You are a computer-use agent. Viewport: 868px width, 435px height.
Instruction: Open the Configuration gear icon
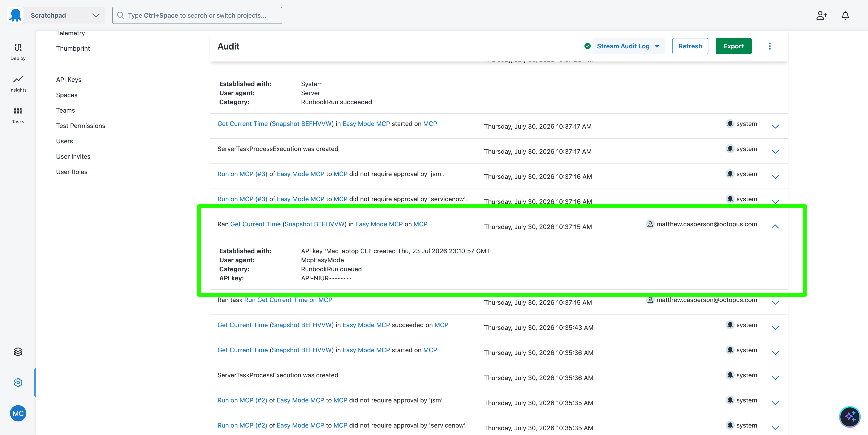click(x=18, y=383)
